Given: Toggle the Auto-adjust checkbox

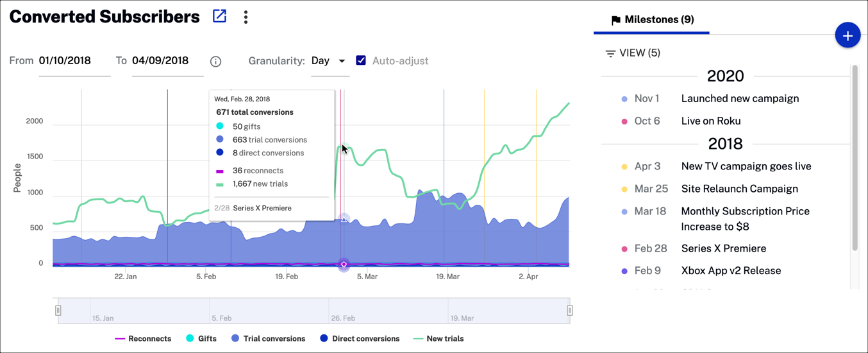Looking at the screenshot, I should coord(361,60).
